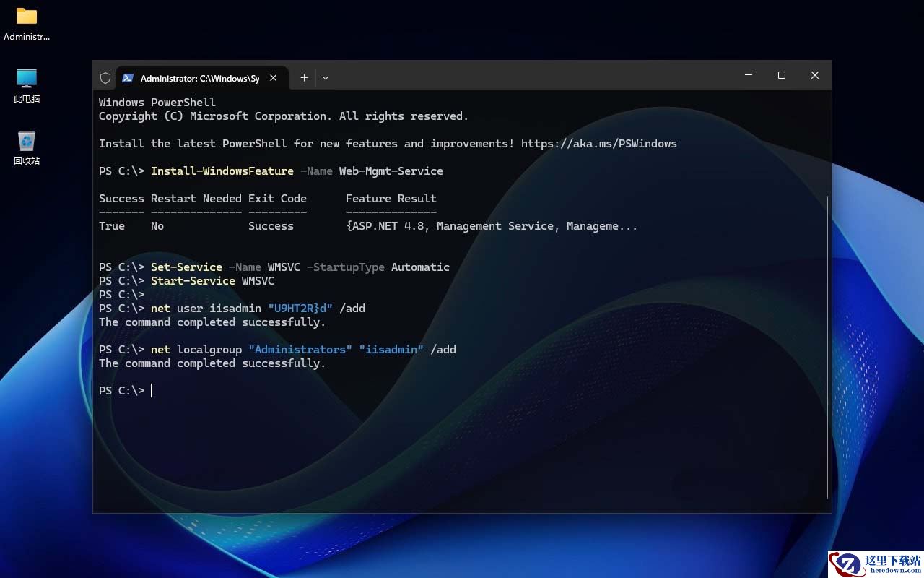Click the terminal's vertical scrollbar thumb
924x578 pixels.
[827, 347]
